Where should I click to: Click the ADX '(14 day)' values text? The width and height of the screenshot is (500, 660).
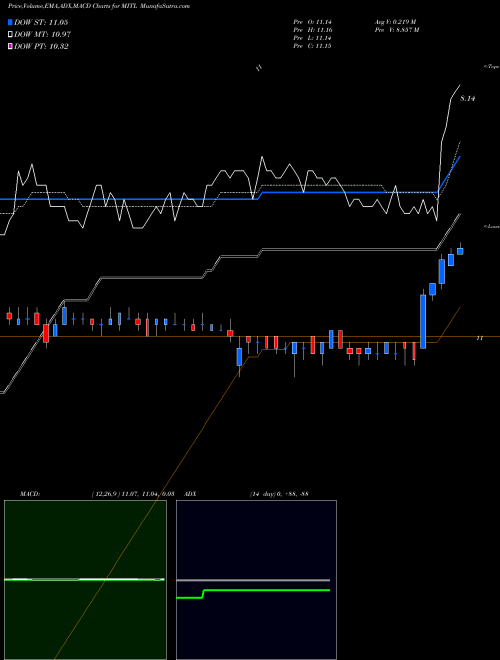279,494
